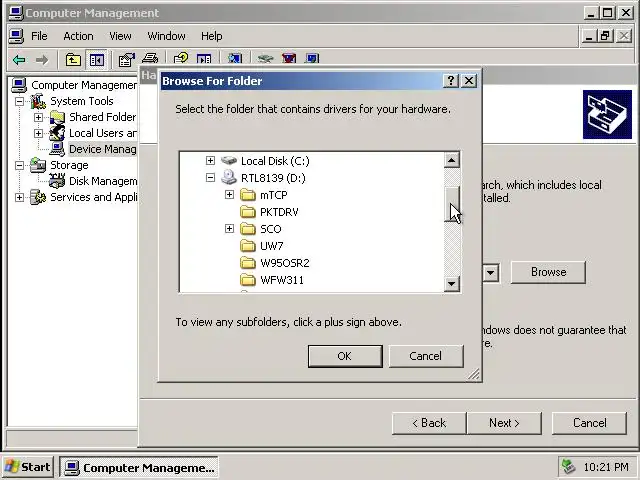Open the Help menu

pos(211,36)
